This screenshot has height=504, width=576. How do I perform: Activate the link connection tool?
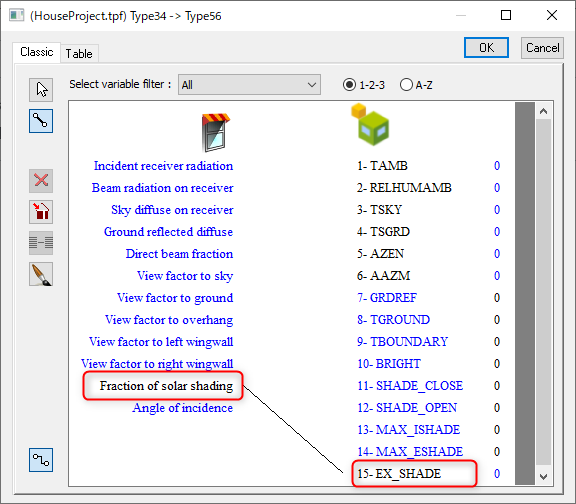click(x=41, y=121)
